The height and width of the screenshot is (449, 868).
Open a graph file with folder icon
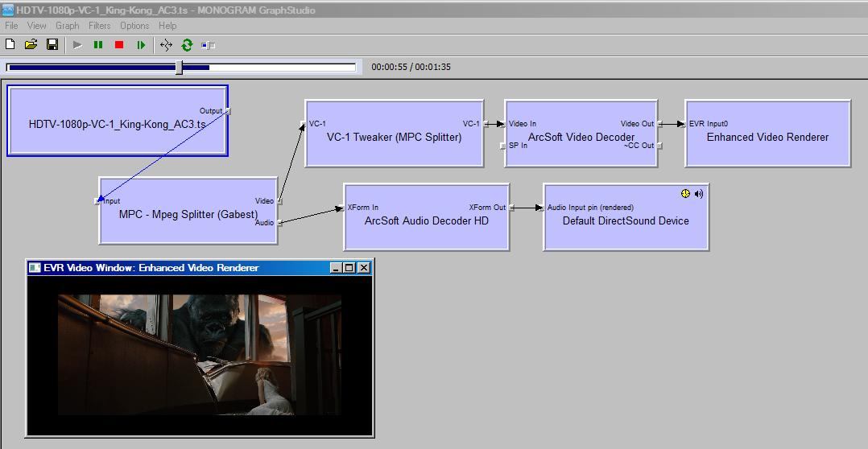[31, 45]
